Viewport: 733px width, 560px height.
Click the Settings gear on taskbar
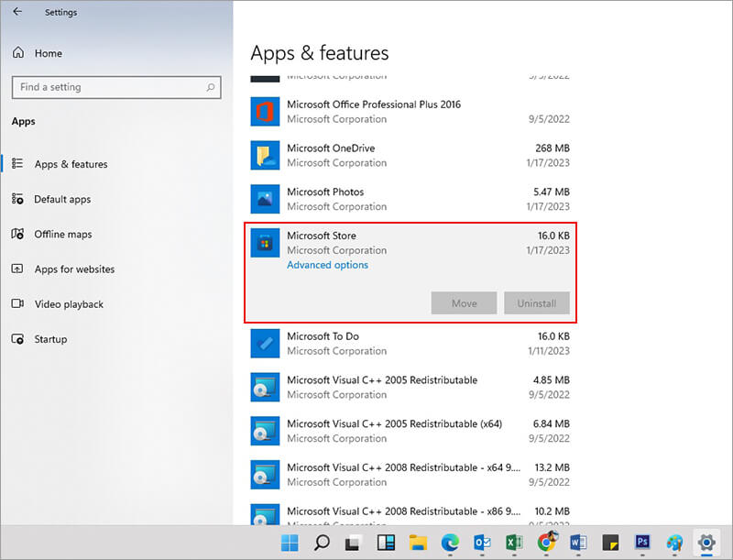coord(706,543)
